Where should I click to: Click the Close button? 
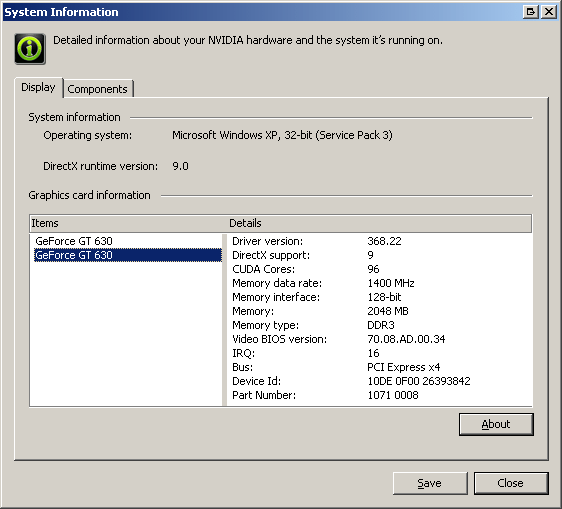(x=511, y=483)
